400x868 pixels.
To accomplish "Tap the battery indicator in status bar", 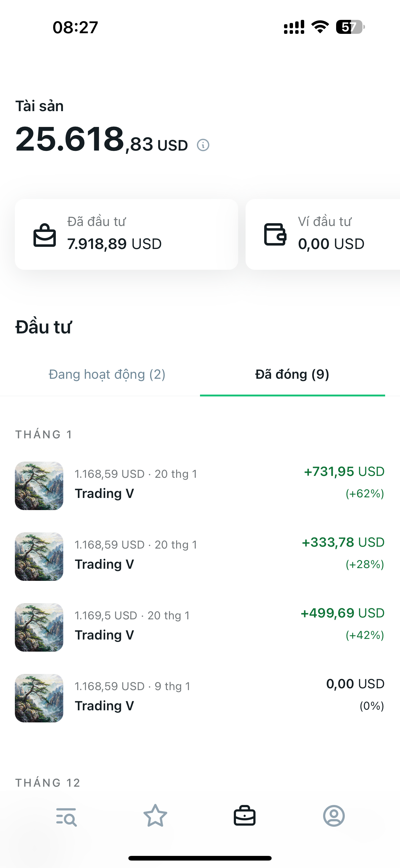I will pyautogui.click(x=350, y=27).
